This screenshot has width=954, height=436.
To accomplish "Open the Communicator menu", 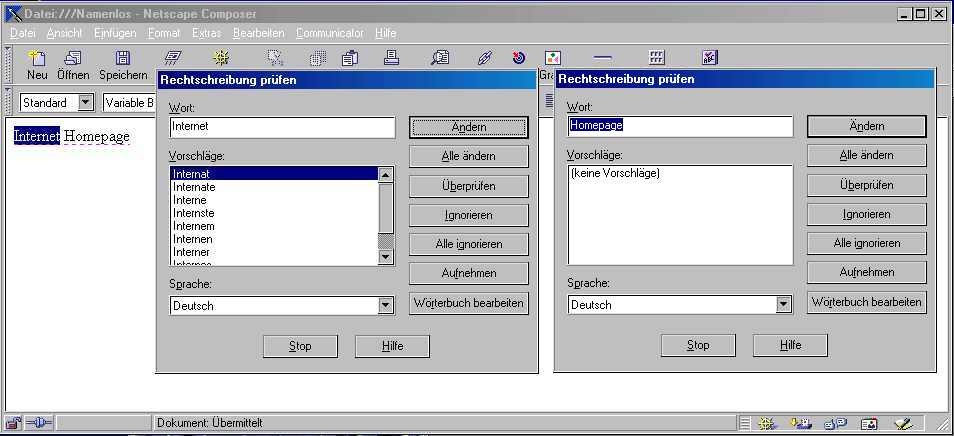I will coord(330,33).
